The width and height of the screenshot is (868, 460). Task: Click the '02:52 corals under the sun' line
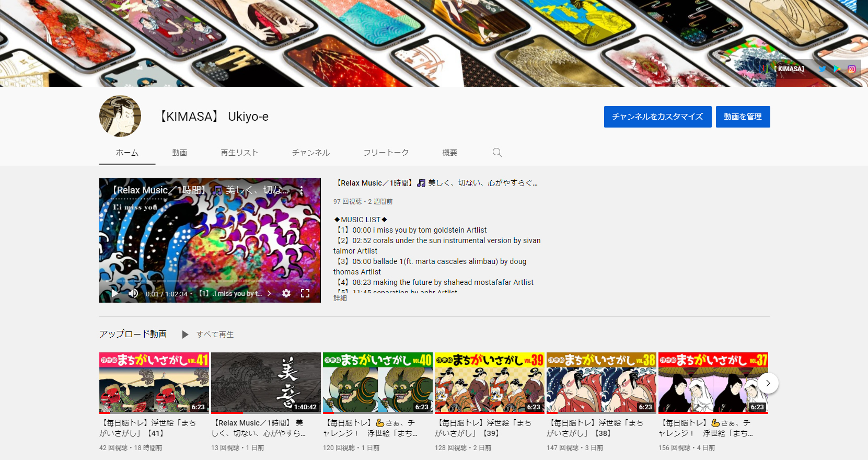coord(437,246)
